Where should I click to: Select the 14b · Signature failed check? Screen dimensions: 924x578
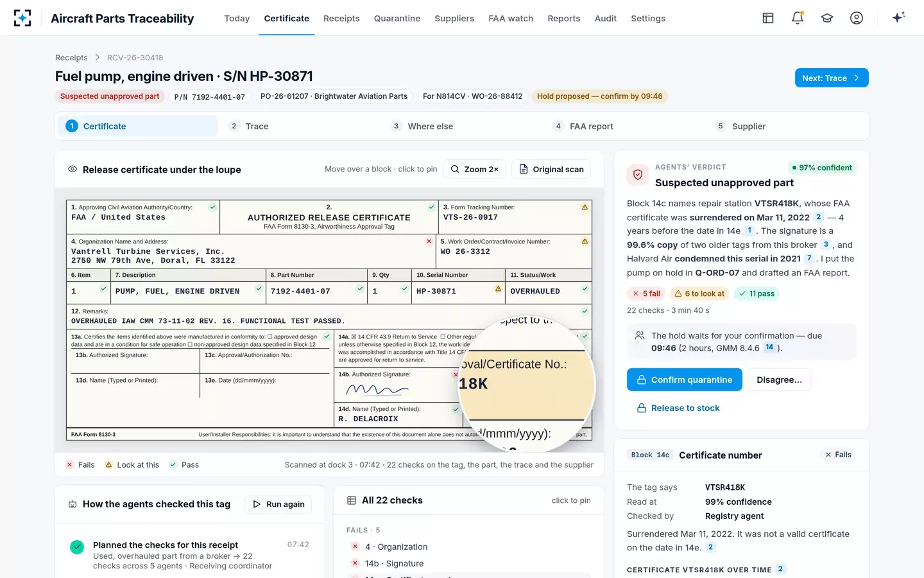point(469,563)
